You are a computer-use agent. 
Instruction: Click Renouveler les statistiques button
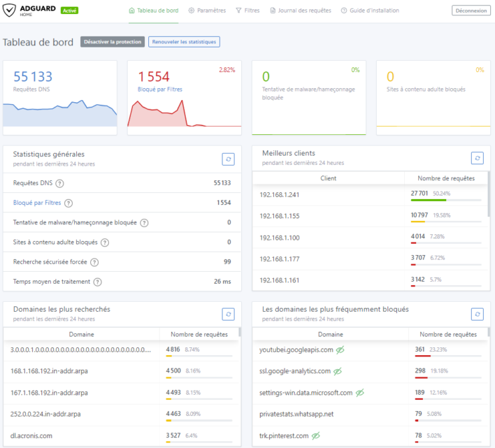point(184,42)
